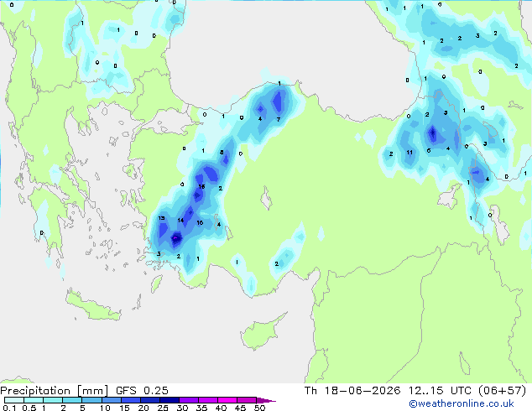Click the 35 to 40 mm legend swatch

208,400
